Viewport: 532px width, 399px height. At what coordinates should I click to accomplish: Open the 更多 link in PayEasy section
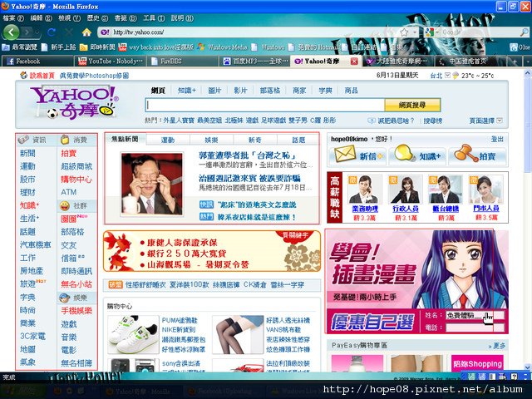click(x=497, y=346)
